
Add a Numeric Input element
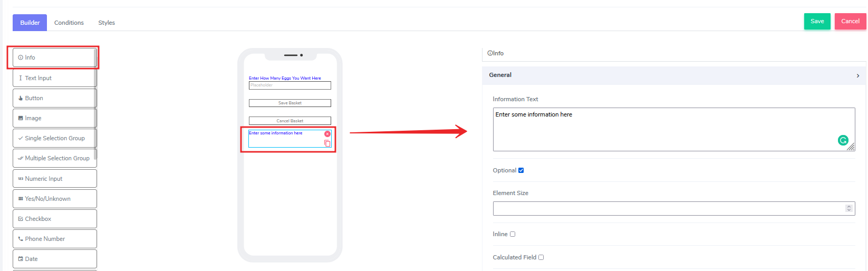[x=54, y=179]
